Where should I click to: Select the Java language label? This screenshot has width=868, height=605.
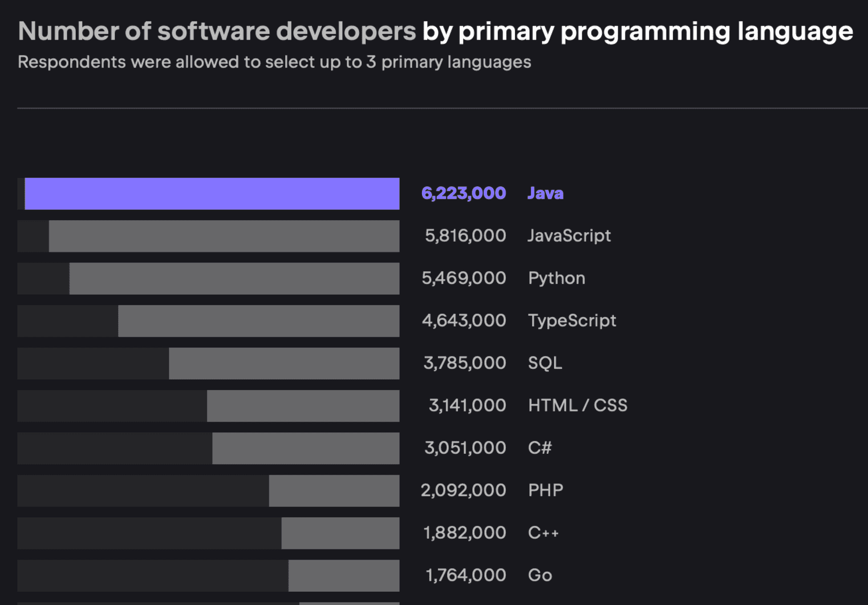(x=545, y=194)
